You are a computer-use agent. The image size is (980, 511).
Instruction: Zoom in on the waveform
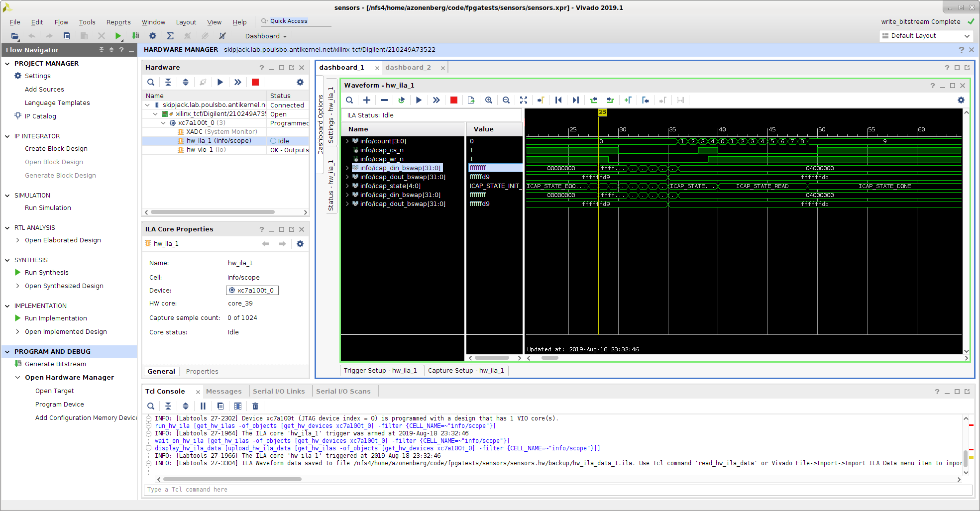(489, 100)
